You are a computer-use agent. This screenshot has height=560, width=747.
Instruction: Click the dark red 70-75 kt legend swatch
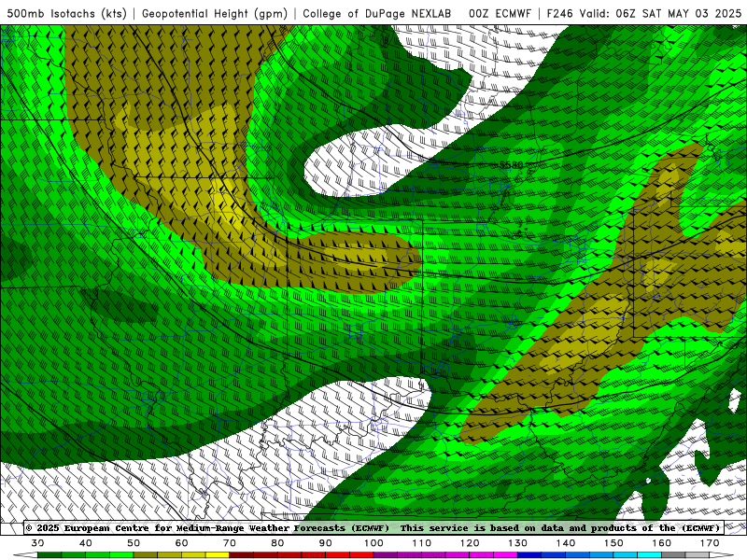242,555
